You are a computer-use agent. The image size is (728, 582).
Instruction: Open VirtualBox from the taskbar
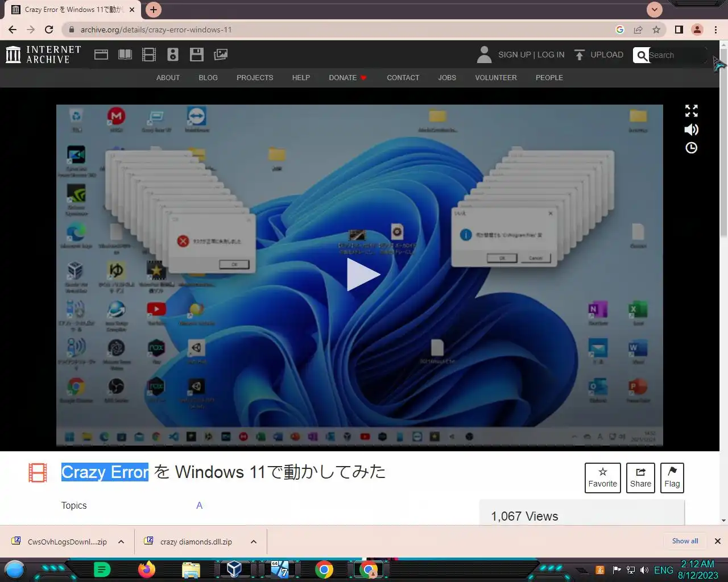[234, 569]
